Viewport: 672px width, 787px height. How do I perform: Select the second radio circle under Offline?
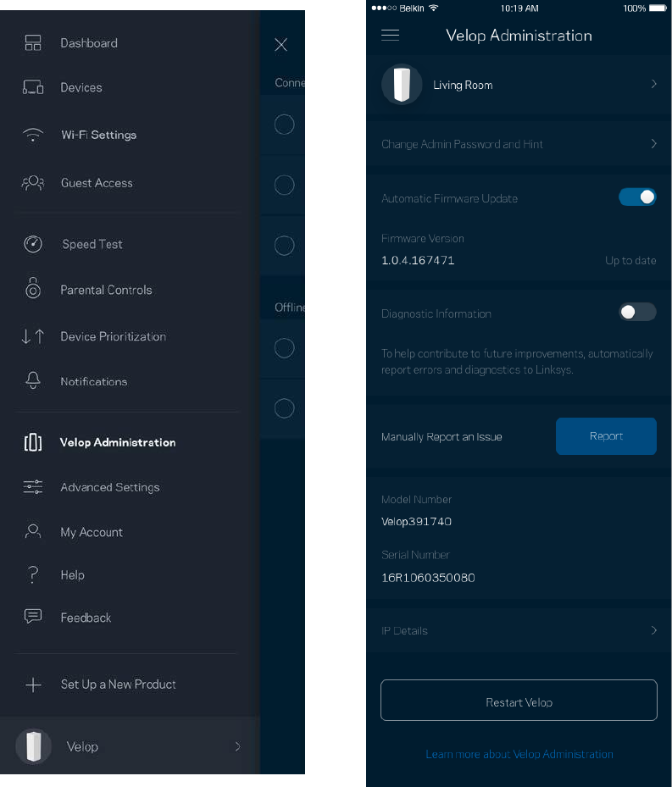(x=284, y=408)
